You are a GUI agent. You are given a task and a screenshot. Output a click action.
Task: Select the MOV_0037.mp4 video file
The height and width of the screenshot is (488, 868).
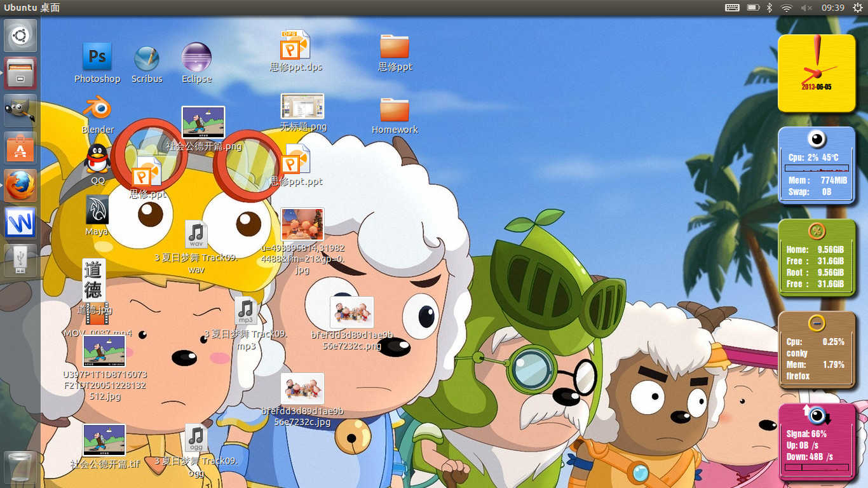(97, 316)
